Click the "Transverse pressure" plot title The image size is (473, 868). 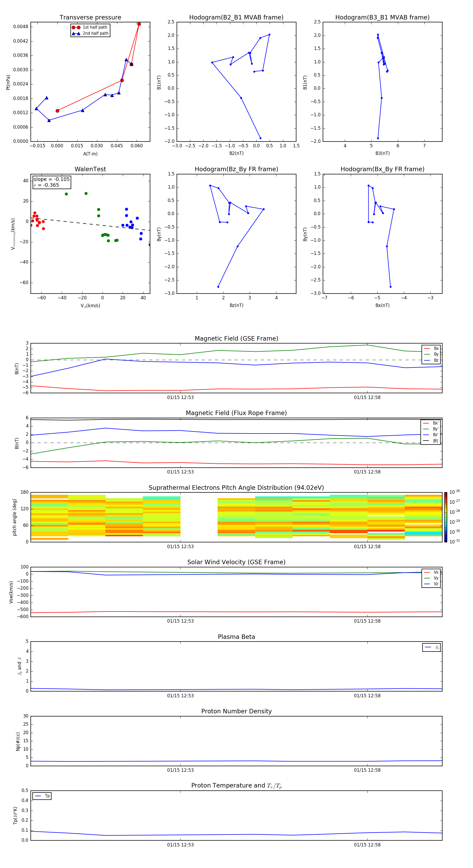[90, 18]
